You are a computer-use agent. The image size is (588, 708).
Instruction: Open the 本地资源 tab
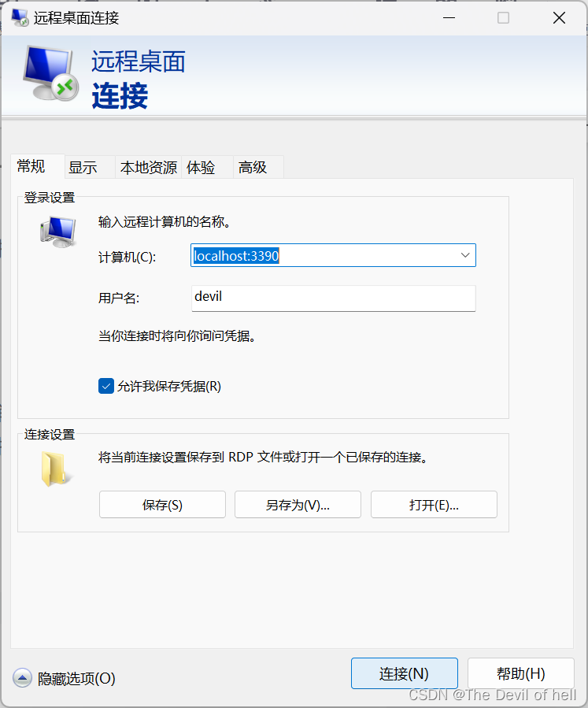pos(149,168)
